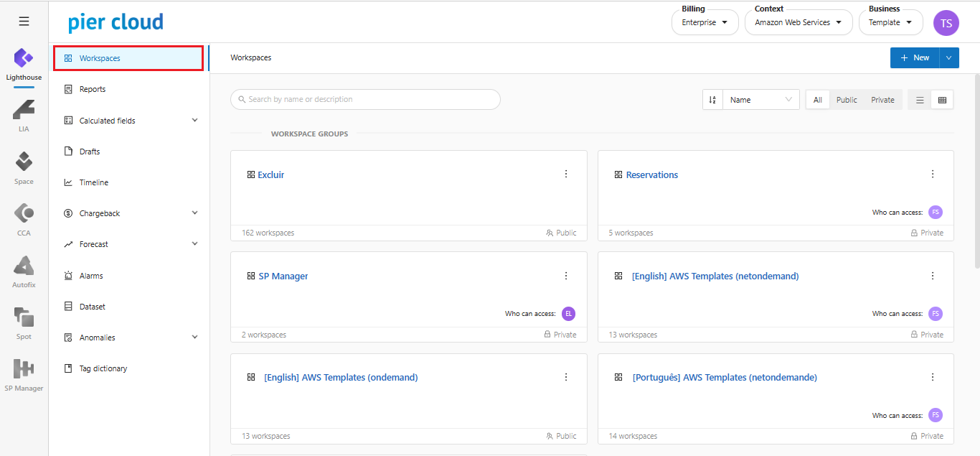Open the Reports sidebar item

point(93,89)
